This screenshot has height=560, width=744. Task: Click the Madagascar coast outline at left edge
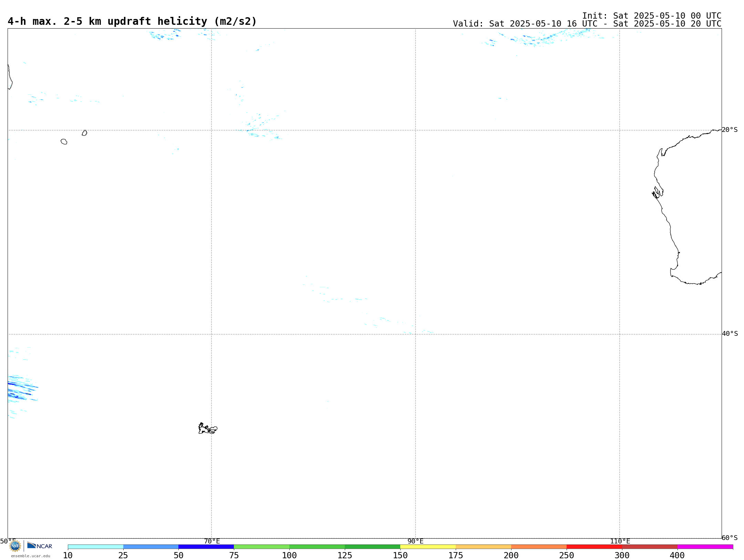click(x=10, y=77)
